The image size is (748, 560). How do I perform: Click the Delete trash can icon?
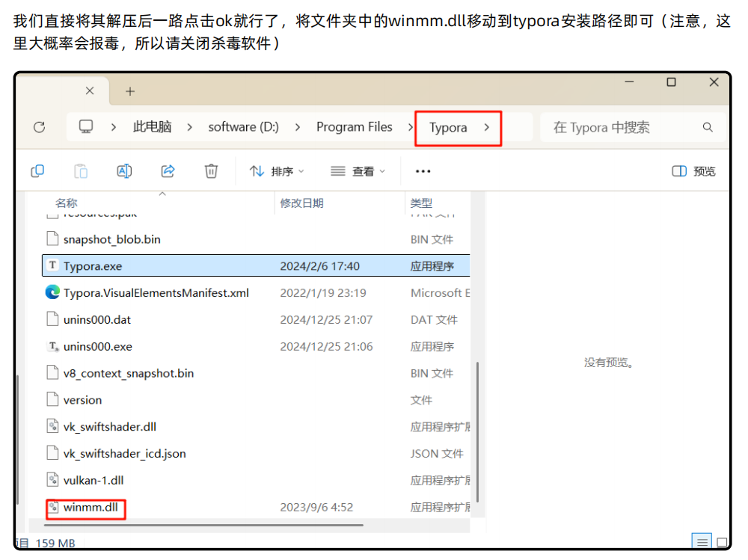211,171
